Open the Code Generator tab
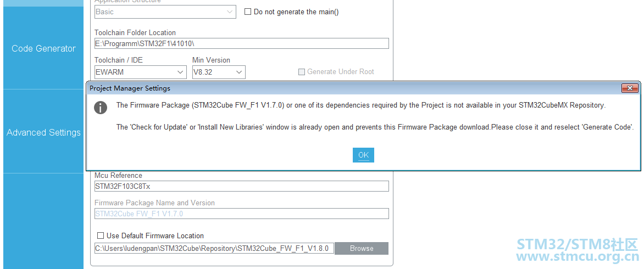The height and width of the screenshot is (269, 644). pos(43,48)
